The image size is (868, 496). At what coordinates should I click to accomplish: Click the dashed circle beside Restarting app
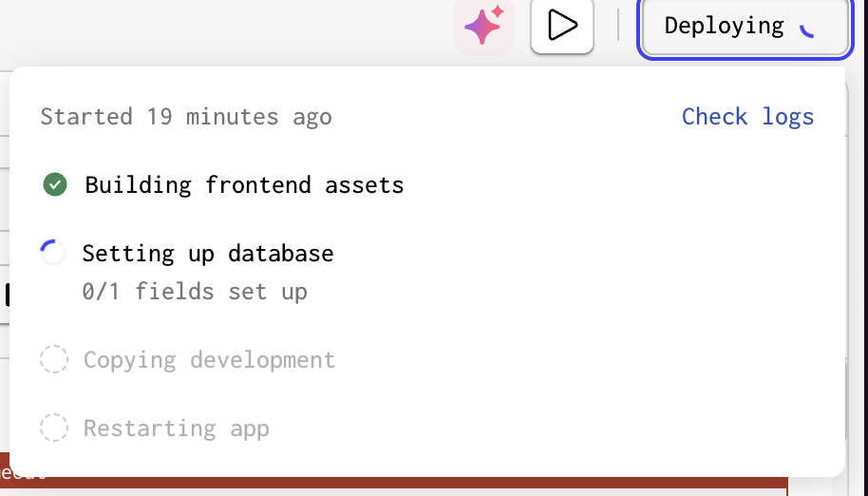pyautogui.click(x=53, y=429)
